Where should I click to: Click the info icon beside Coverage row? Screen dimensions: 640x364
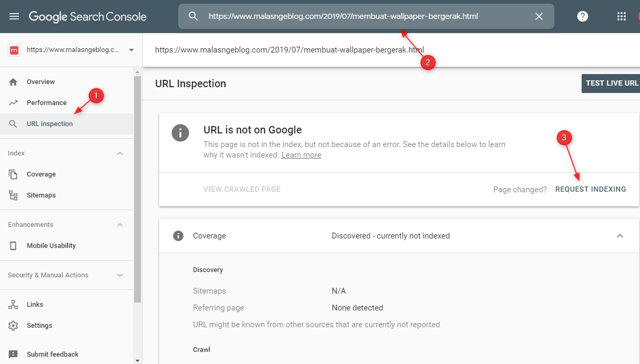tap(178, 236)
